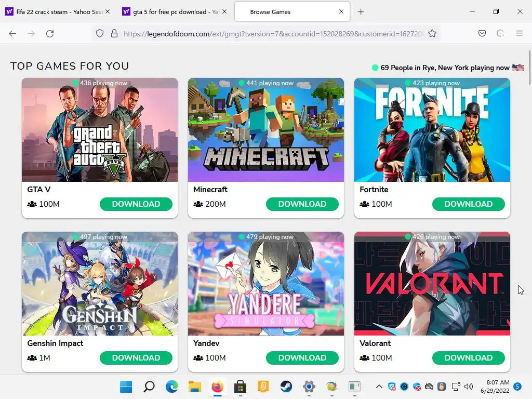
Task: Switch to gta 5 free download tab
Action: (x=175, y=12)
